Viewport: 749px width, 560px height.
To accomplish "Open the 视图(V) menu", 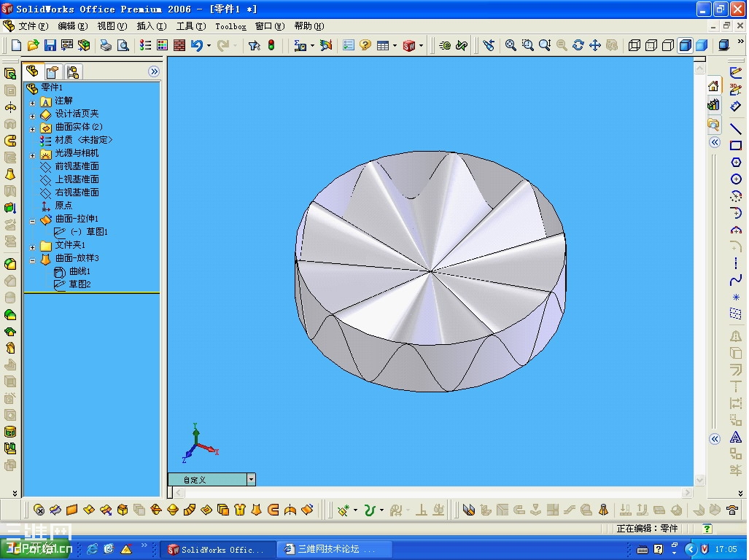I will (112, 26).
